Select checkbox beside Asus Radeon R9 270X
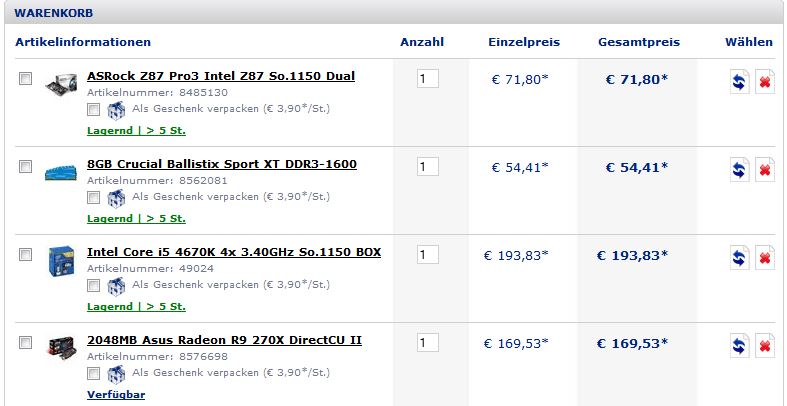This screenshot has width=787, height=406. tap(25, 342)
